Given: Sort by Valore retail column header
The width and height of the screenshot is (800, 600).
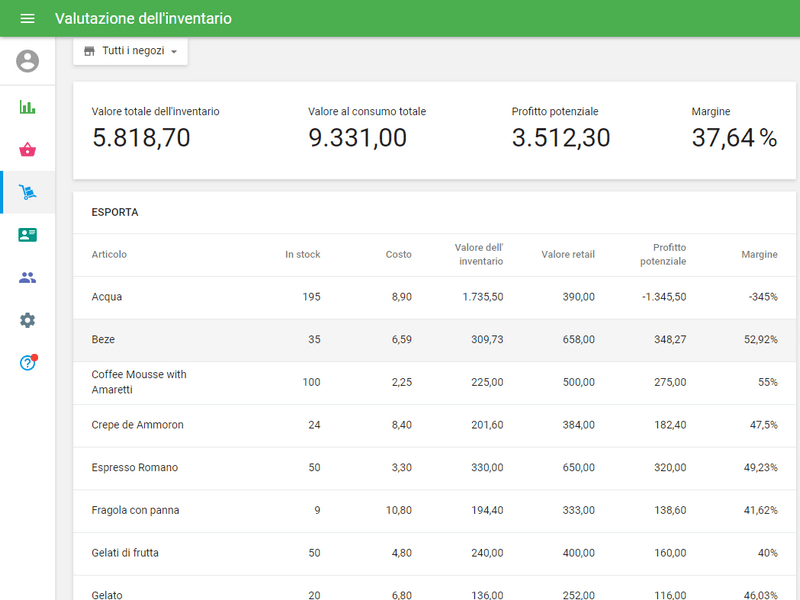Looking at the screenshot, I should [567, 255].
